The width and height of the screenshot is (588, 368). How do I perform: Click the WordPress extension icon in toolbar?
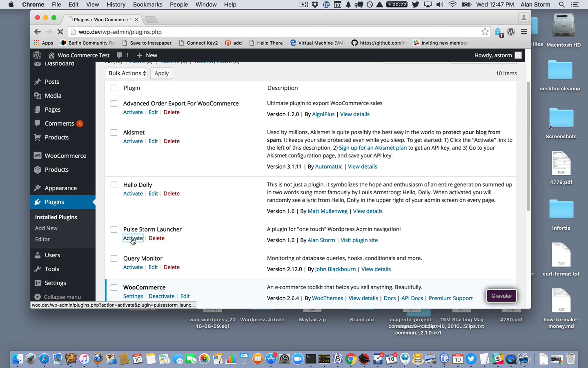click(x=511, y=32)
